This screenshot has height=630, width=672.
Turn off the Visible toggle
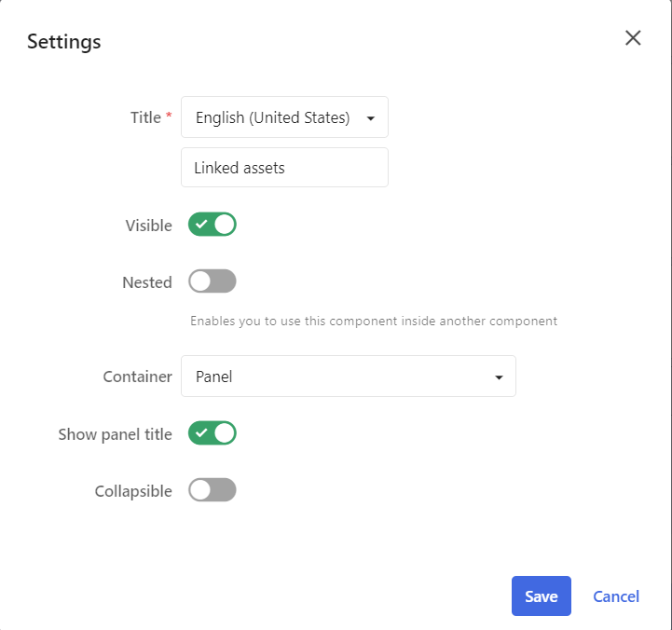coord(213,225)
